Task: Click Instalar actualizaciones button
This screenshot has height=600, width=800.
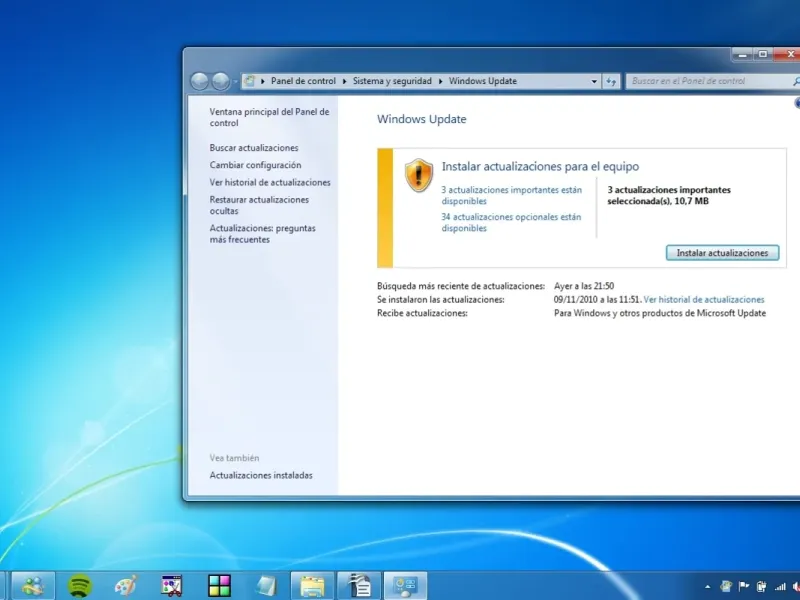Action: (722, 253)
